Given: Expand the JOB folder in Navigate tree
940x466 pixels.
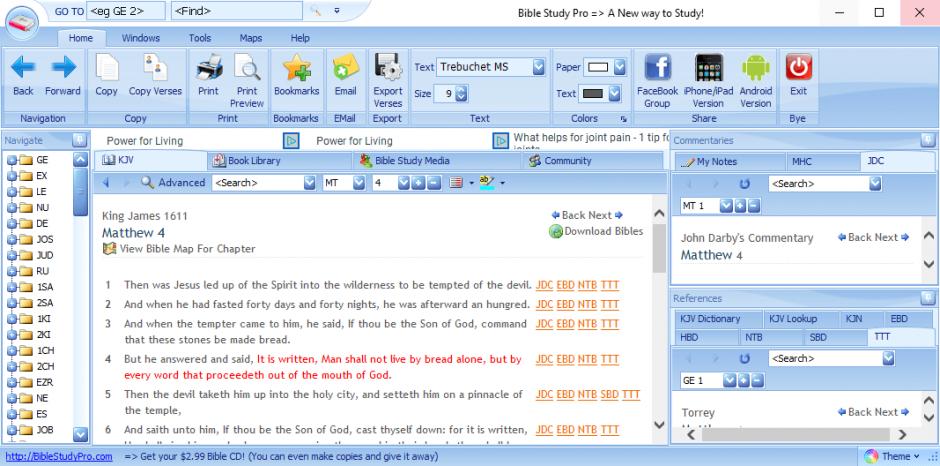Looking at the screenshot, I should tap(11, 430).
